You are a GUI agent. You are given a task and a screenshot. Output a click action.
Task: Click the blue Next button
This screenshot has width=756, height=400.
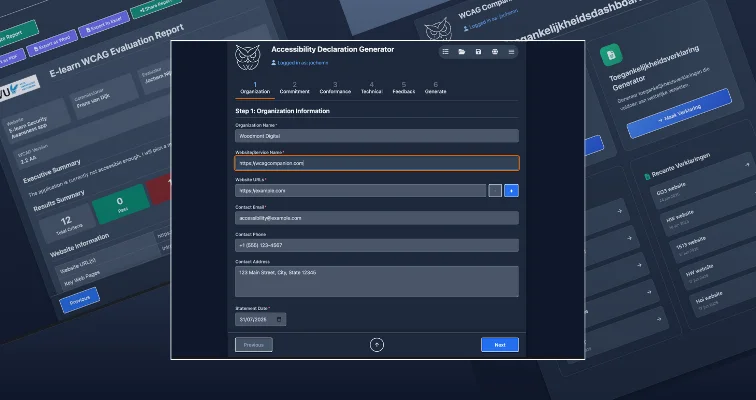point(499,344)
